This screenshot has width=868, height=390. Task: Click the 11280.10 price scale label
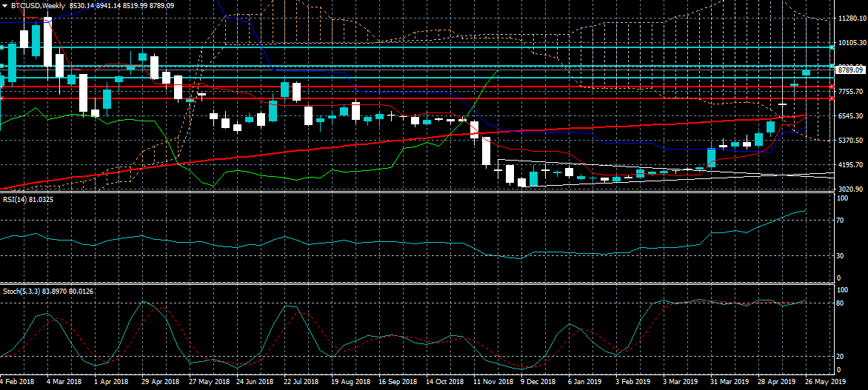(852, 19)
